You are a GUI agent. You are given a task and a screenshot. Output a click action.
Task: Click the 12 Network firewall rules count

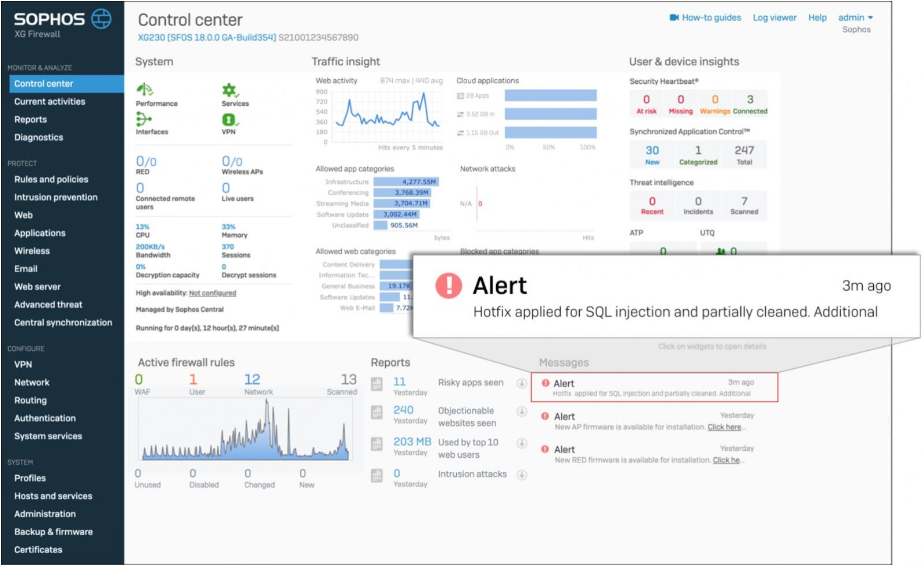[x=252, y=380]
